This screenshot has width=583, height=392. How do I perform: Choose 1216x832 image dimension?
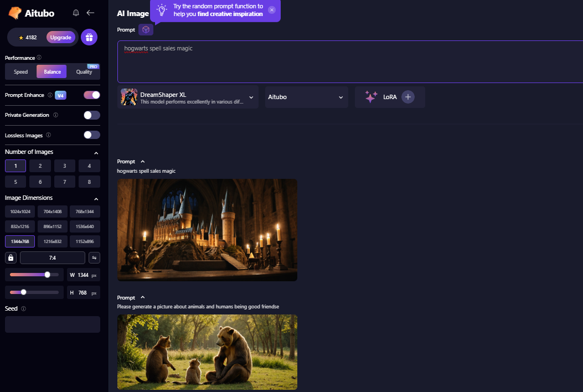53,241
